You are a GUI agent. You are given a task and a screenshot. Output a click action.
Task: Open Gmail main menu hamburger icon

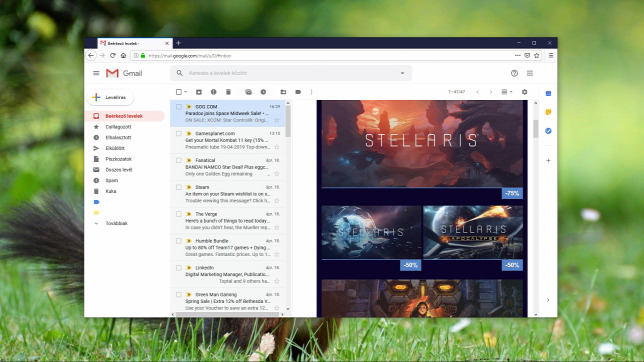click(x=96, y=73)
